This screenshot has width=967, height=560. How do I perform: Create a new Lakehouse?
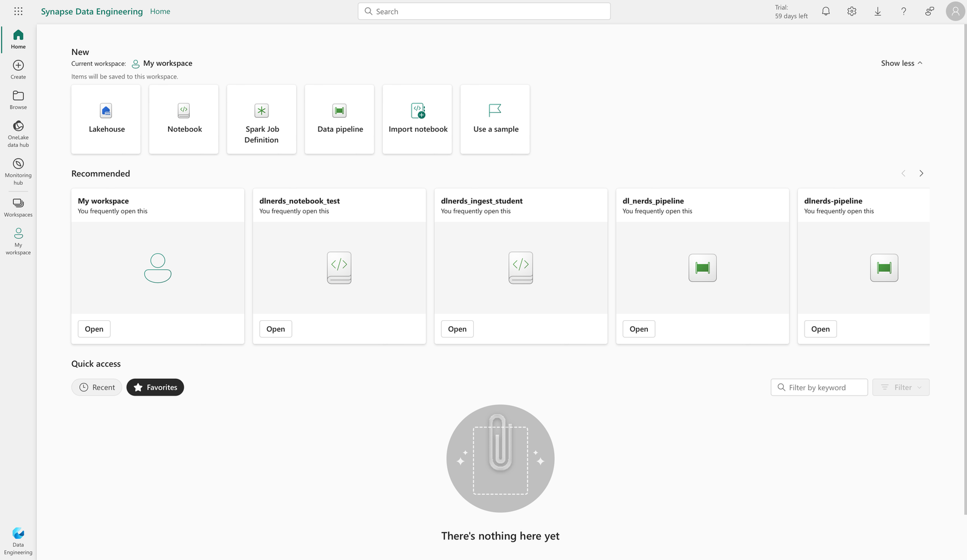click(106, 119)
